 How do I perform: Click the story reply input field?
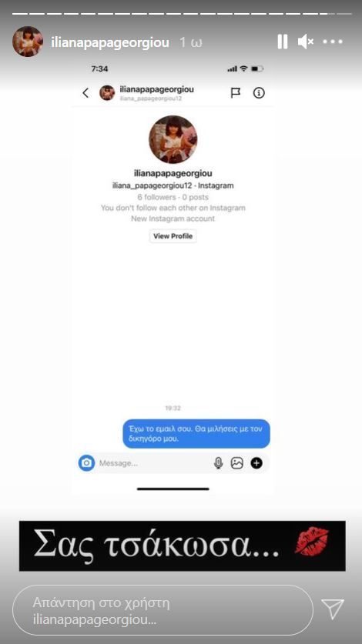click(x=163, y=610)
